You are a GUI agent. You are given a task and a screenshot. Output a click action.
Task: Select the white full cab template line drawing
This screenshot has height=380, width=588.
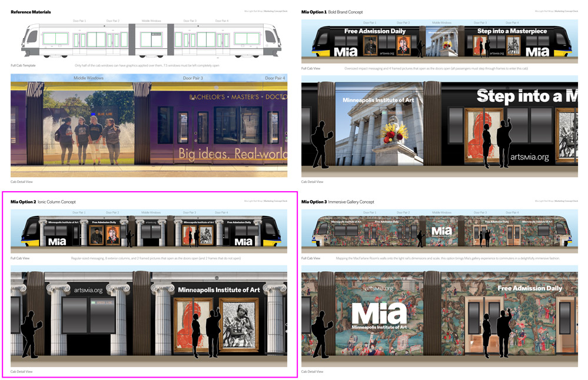coord(151,41)
